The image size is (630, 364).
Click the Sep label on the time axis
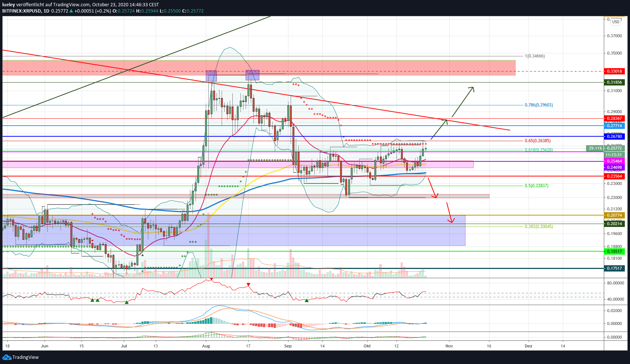pos(288,346)
